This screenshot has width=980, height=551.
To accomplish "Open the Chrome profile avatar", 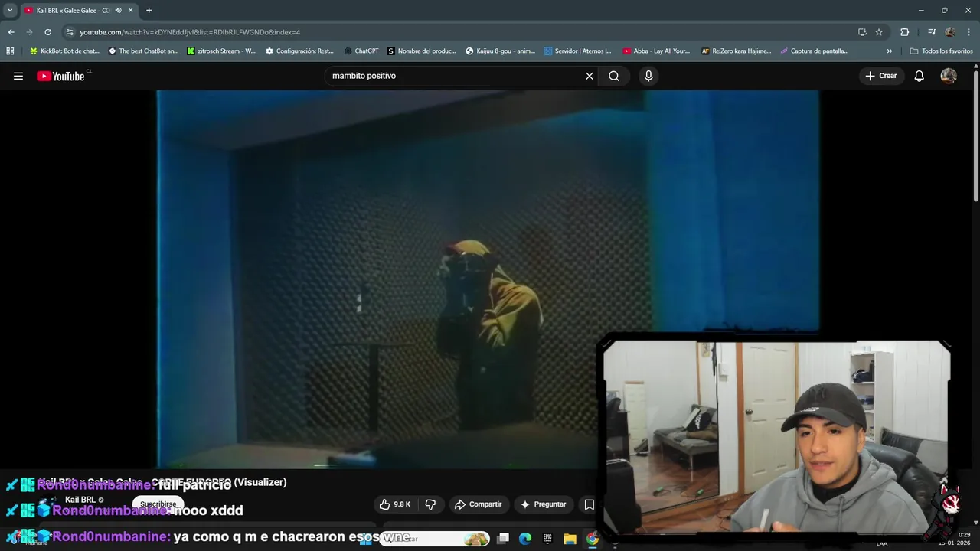I will [x=950, y=32].
